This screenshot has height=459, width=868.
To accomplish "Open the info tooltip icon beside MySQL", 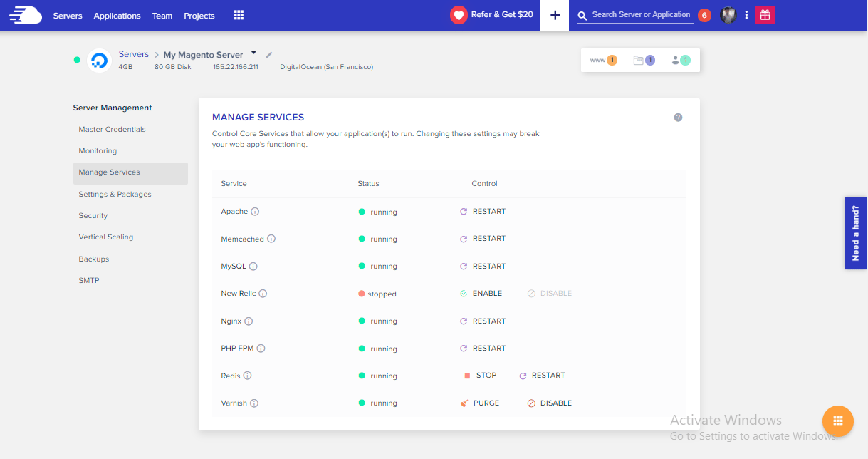I will pos(255,266).
